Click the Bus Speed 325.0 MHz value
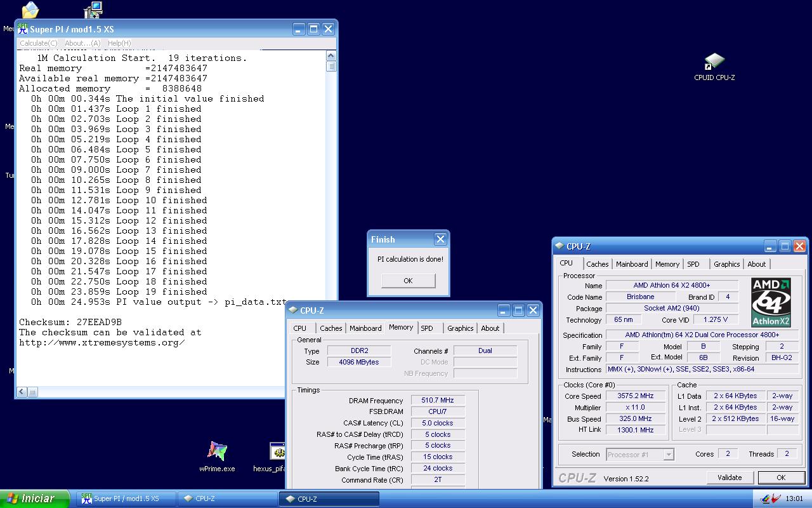 [x=635, y=418]
